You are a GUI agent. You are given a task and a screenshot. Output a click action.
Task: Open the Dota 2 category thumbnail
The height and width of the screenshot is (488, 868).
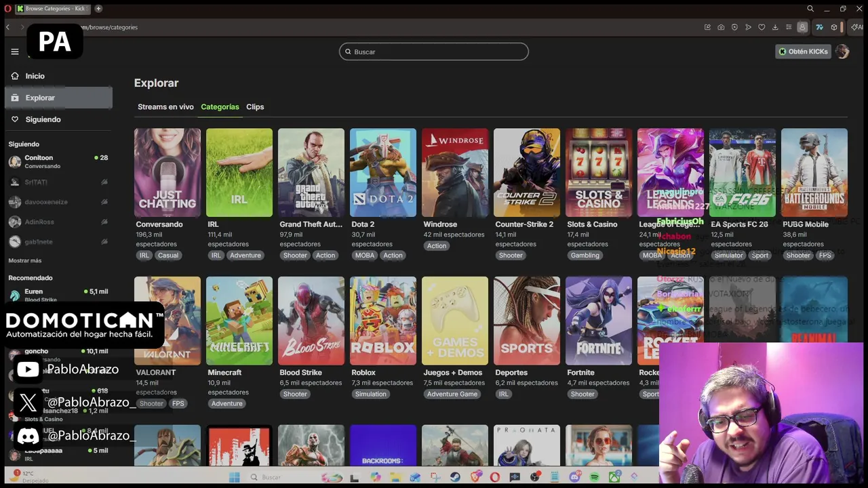point(383,173)
